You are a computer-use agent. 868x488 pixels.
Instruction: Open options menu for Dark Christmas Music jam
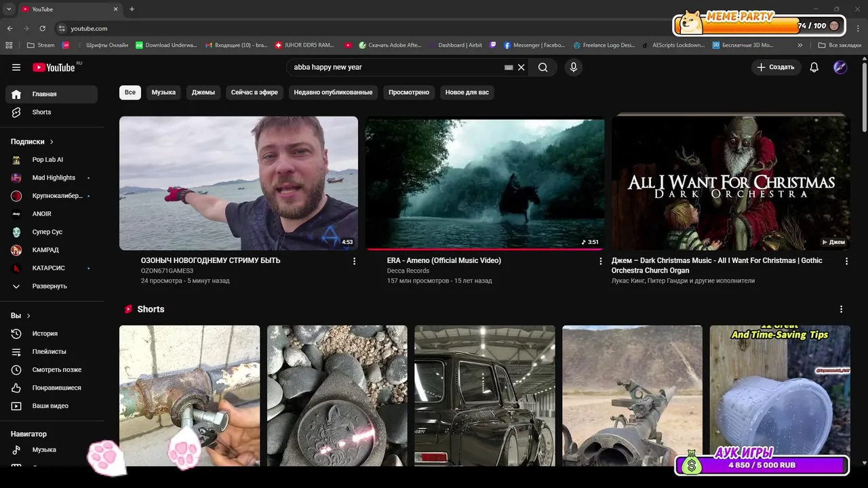tap(846, 261)
